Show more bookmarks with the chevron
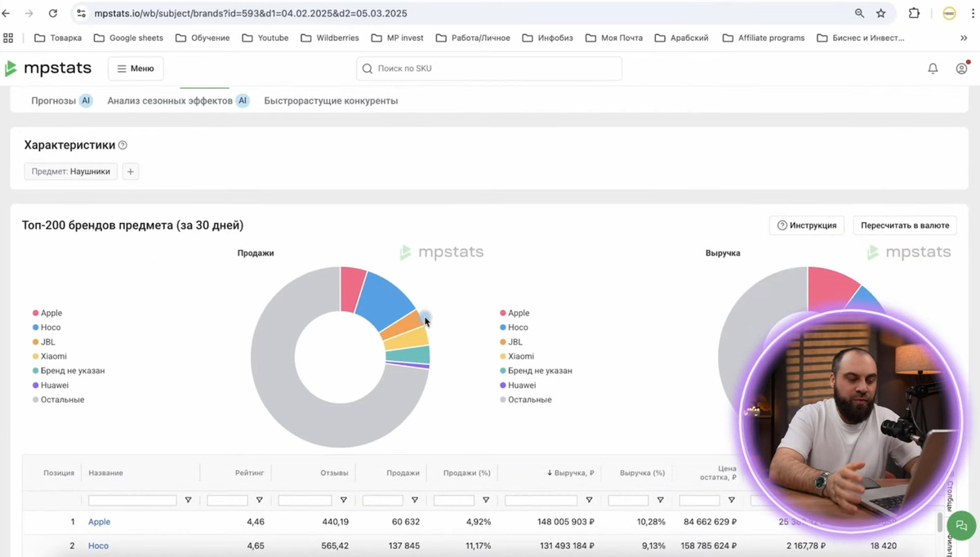The image size is (980, 557). click(964, 38)
